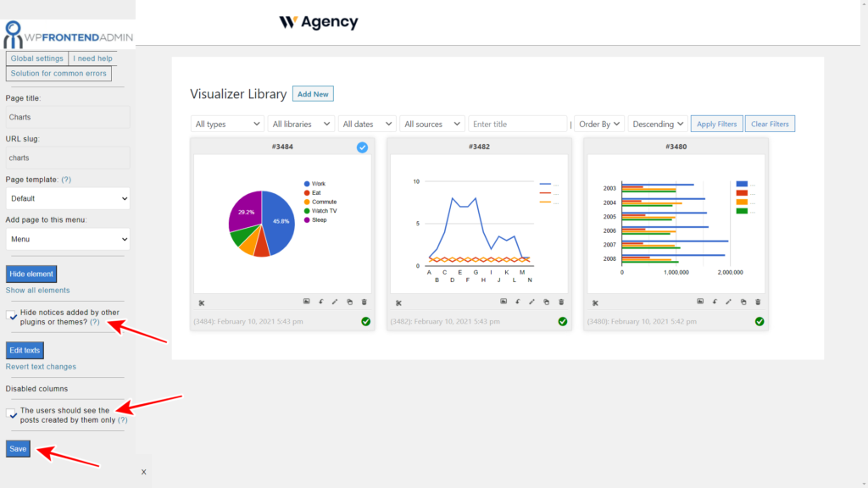This screenshot has height=488, width=868.
Task: Open the Page template dropdown
Action: pos(67,198)
